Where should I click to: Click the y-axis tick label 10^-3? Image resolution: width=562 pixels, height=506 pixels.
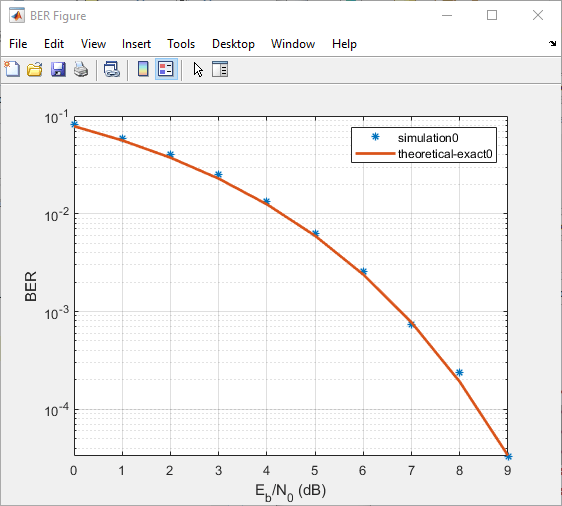tap(56, 313)
